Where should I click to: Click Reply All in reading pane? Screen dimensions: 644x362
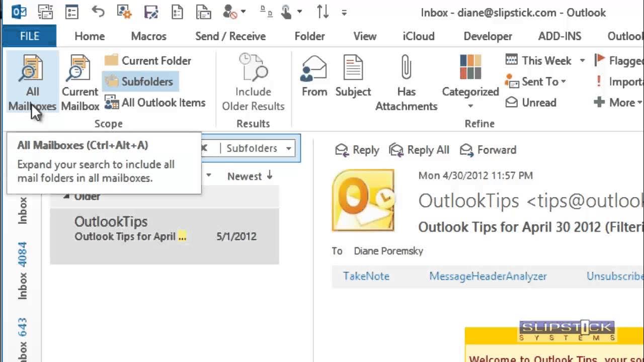tap(419, 150)
